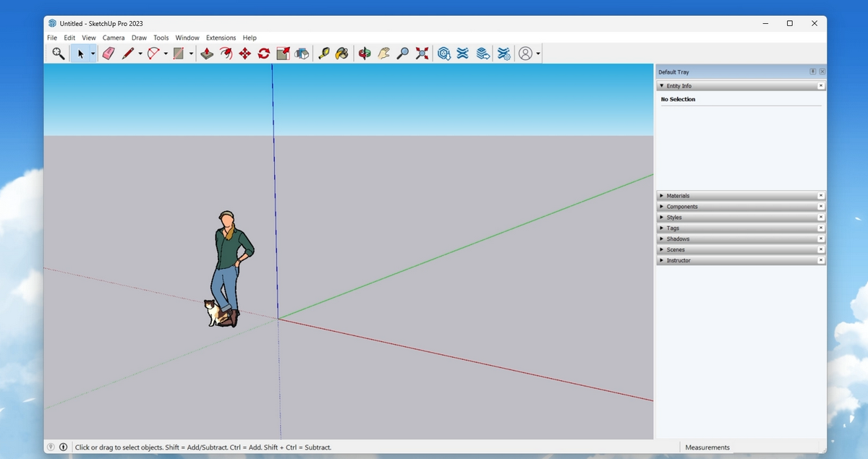Activate the Line tool

pyautogui.click(x=129, y=53)
